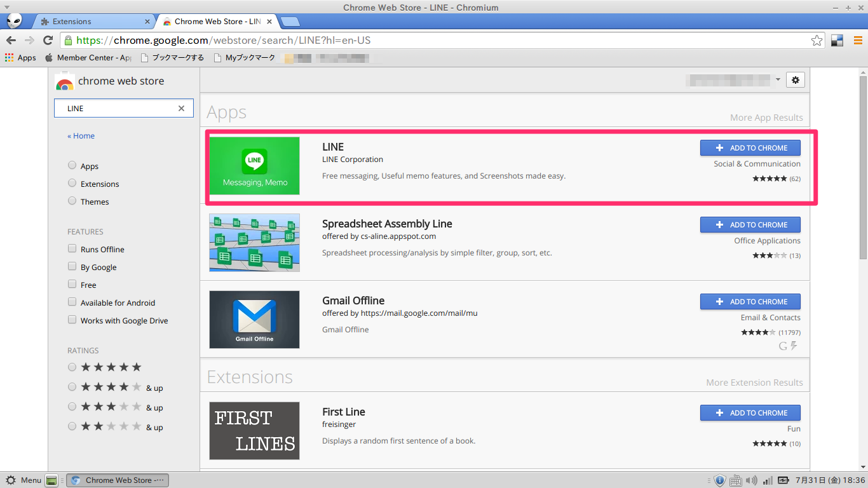
Task: Enable the Runs Offline checkbox
Action: 72,249
